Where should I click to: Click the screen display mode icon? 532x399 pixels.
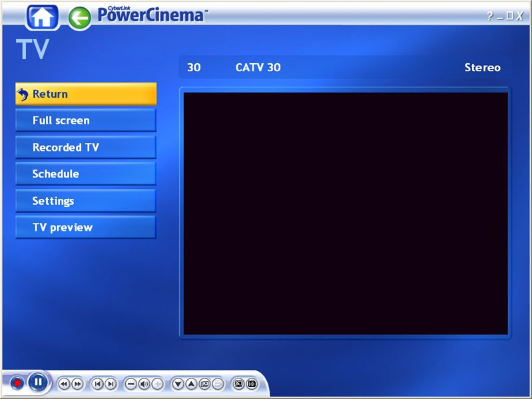tap(238, 384)
